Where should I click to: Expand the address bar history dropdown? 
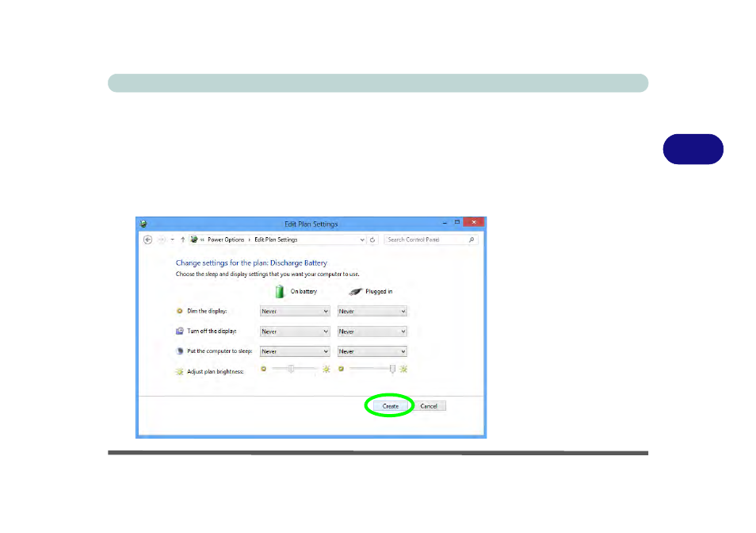pyautogui.click(x=362, y=240)
